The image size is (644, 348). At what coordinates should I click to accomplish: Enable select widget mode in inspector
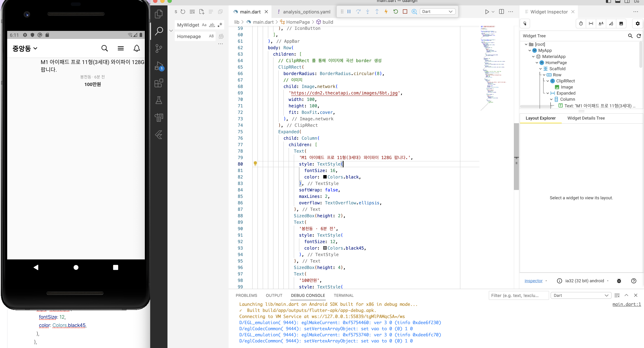[x=525, y=24]
